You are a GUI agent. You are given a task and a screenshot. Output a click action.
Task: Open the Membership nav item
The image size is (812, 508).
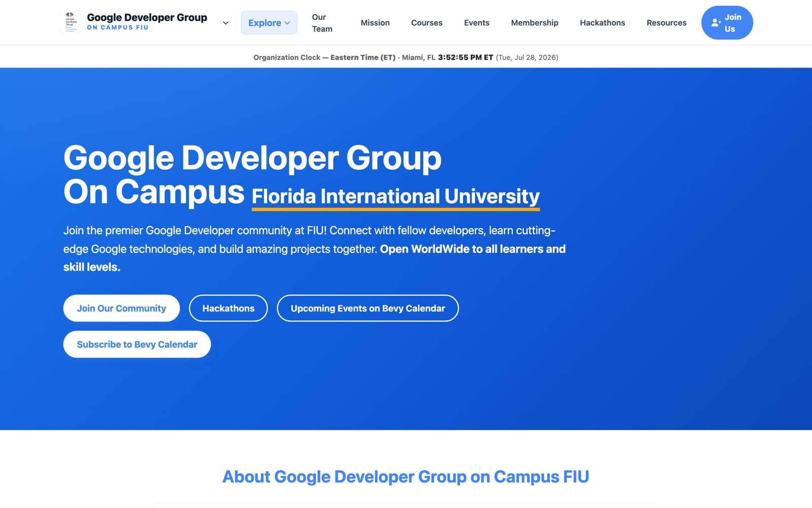(534, 23)
